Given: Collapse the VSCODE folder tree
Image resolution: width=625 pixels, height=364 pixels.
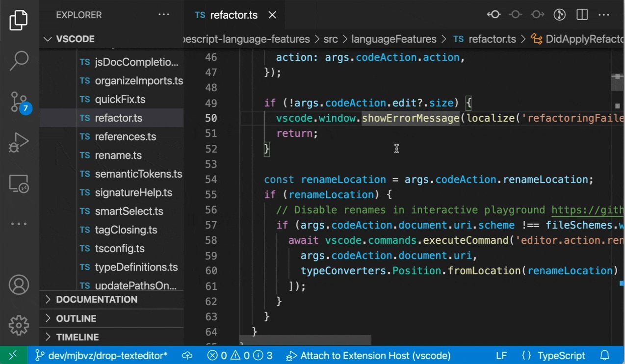Looking at the screenshot, I should pos(48,39).
